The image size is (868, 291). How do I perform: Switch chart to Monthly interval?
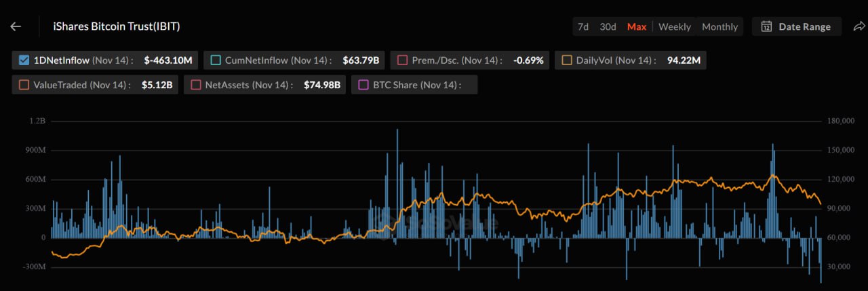pos(719,26)
